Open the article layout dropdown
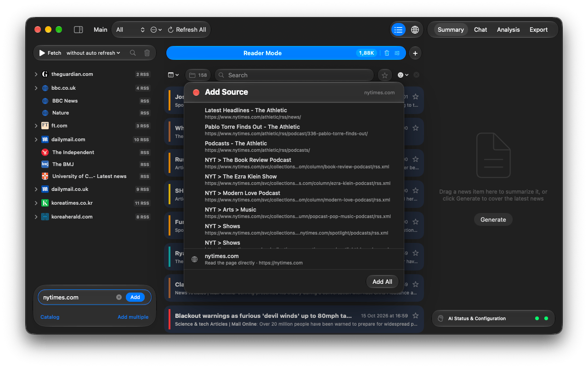588x368 pixels. (173, 75)
